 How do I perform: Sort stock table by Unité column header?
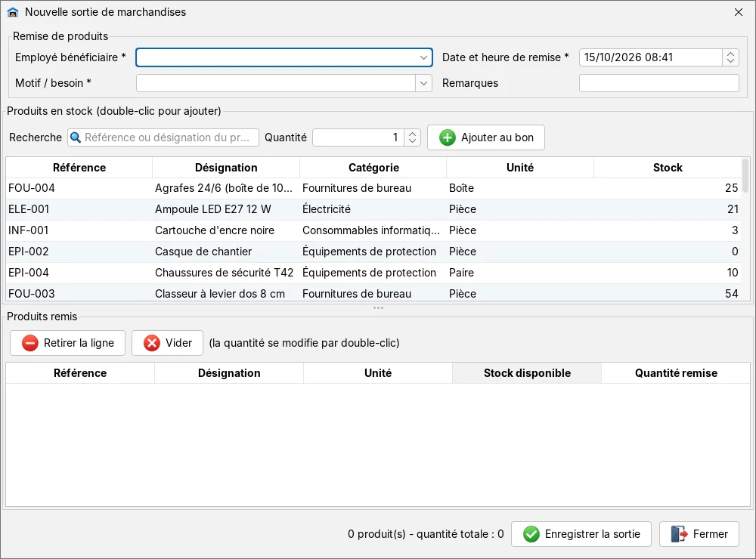pyautogui.click(x=520, y=168)
